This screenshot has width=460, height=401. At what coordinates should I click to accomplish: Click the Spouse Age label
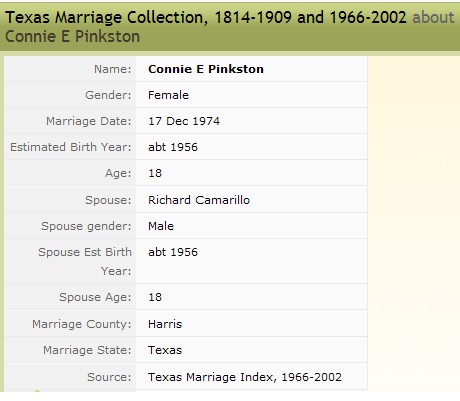point(95,297)
